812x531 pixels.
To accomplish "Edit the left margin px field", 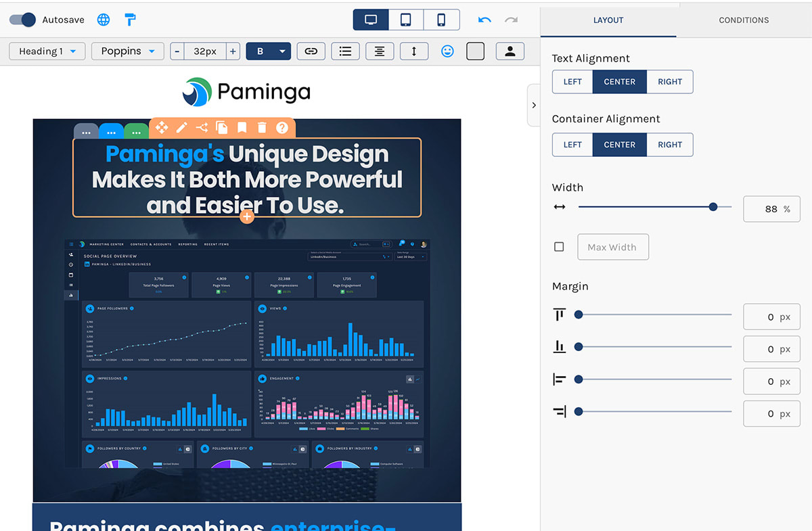I will coord(771,382).
